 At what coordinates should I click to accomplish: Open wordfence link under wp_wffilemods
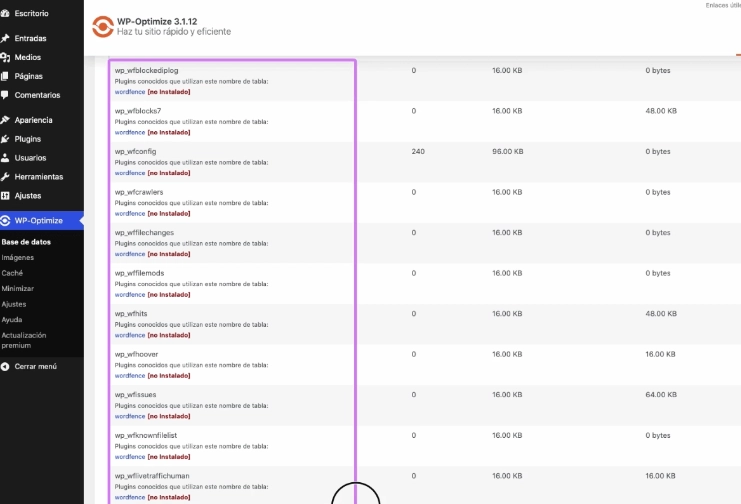tap(129, 295)
